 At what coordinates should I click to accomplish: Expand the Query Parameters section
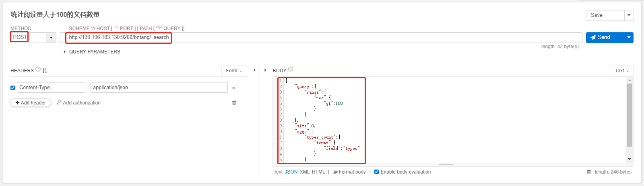point(65,52)
